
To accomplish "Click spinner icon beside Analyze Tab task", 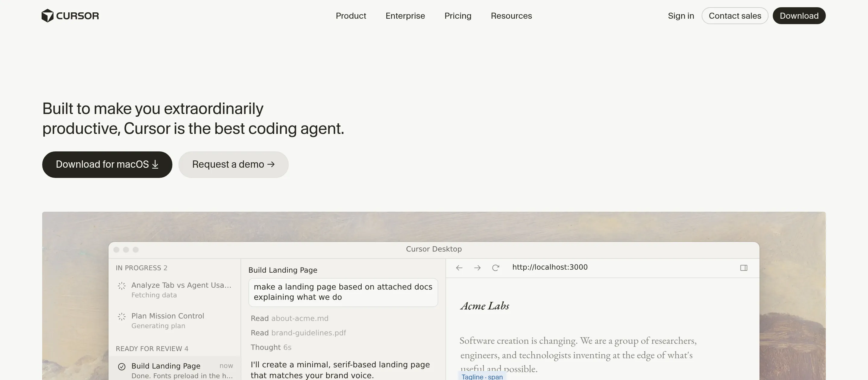I will 122,286.
